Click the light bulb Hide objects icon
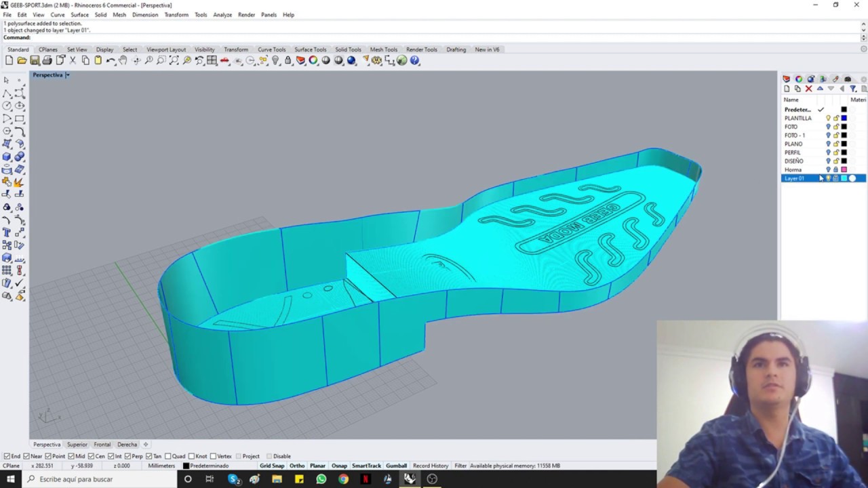The image size is (868, 488). pyautogui.click(x=275, y=60)
